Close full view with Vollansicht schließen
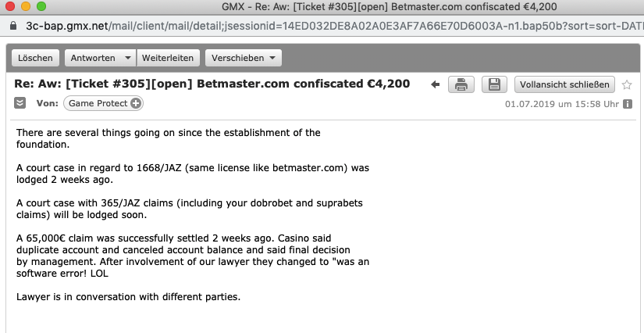Viewport: 644px width, 333px height. [x=564, y=84]
